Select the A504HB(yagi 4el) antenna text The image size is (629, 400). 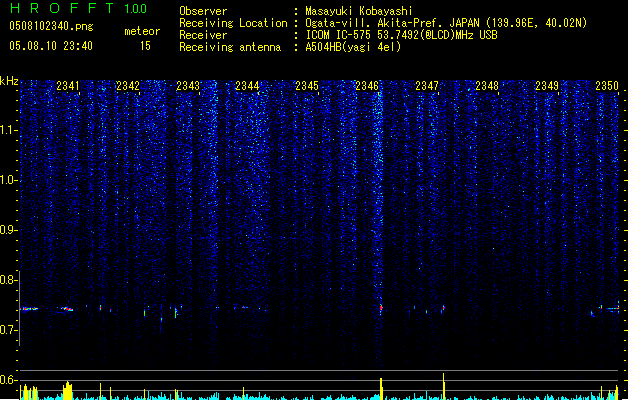(x=353, y=47)
